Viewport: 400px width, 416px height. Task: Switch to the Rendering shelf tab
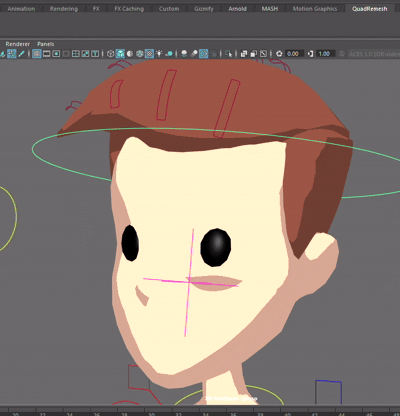click(x=64, y=9)
